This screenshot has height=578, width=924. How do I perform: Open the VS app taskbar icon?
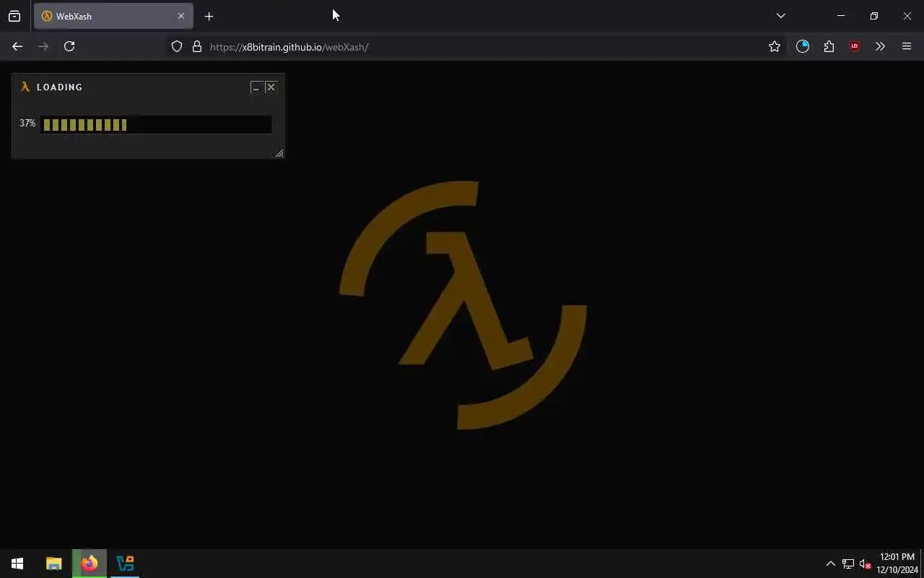click(126, 564)
